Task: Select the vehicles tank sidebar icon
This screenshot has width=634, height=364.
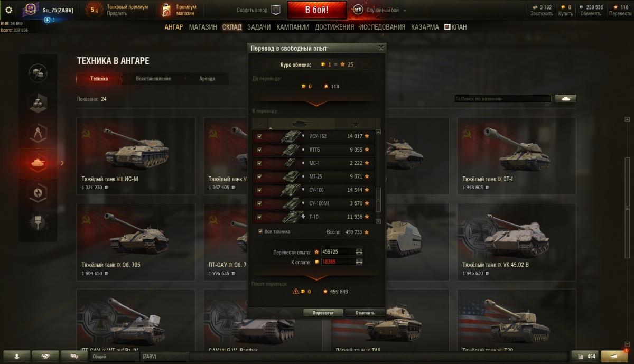Action: point(38,163)
